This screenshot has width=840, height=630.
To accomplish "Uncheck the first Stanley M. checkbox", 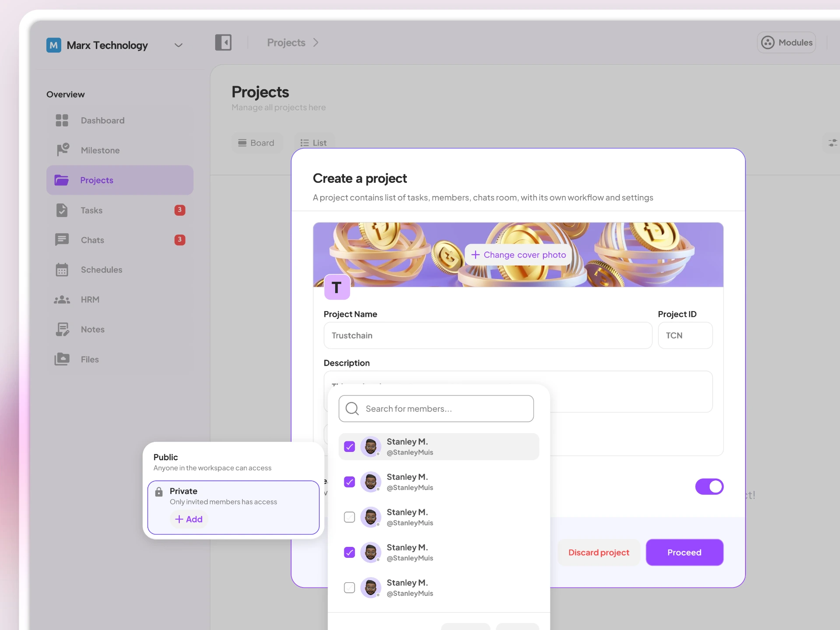I will 350,447.
